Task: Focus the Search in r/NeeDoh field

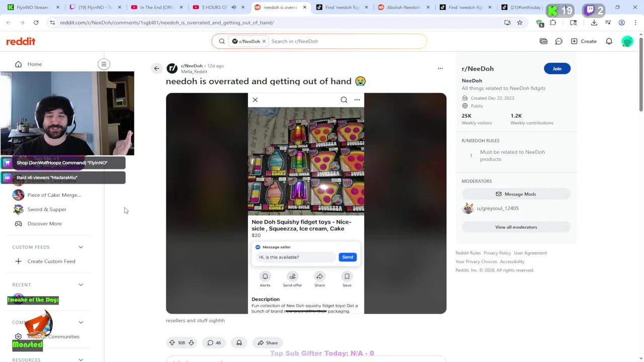Action: click(346, 41)
